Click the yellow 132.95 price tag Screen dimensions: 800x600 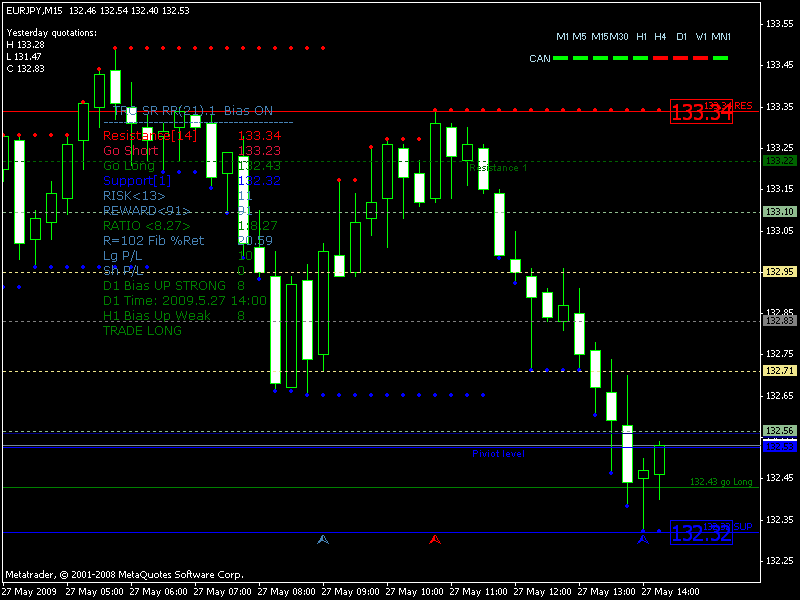780,271
